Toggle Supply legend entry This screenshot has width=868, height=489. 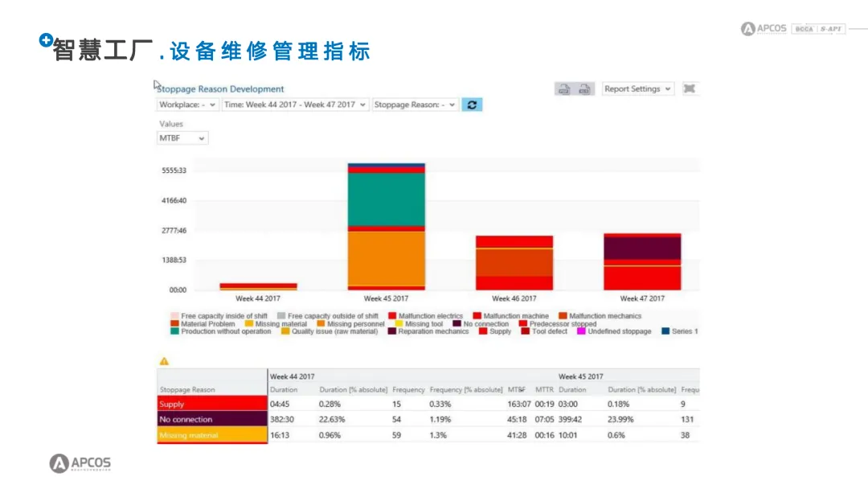(495, 331)
